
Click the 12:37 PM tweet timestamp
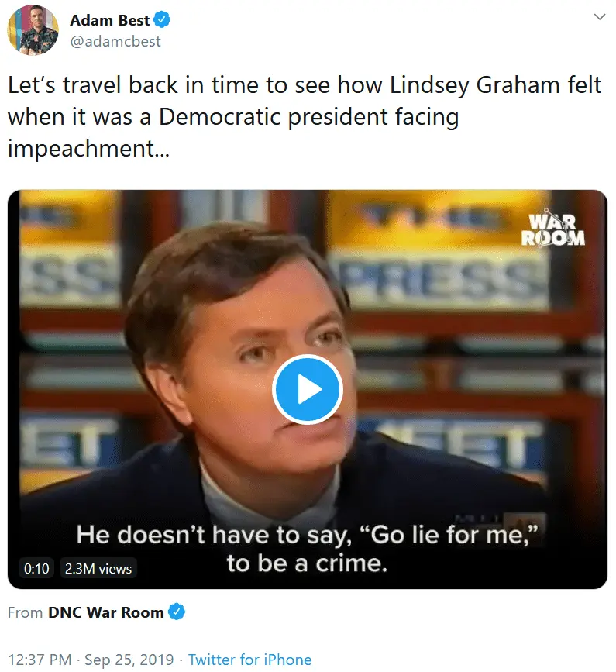[x=40, y=660]
